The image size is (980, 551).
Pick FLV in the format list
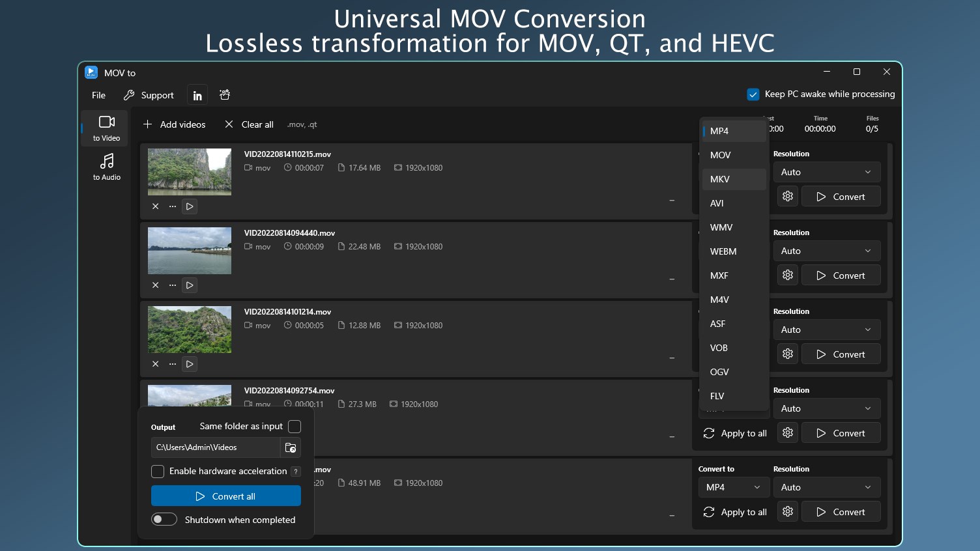[734, 396]
